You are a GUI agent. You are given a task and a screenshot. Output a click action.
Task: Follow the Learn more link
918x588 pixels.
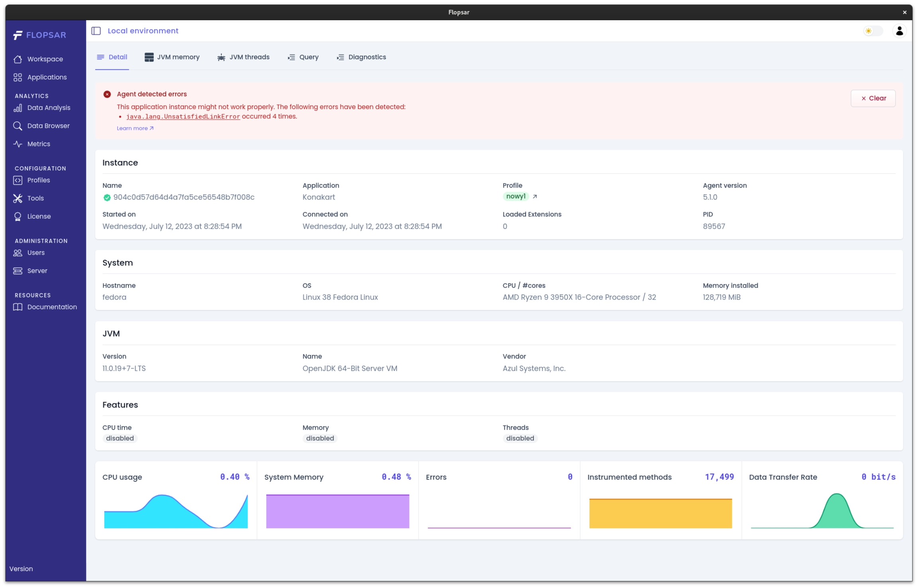135,128
